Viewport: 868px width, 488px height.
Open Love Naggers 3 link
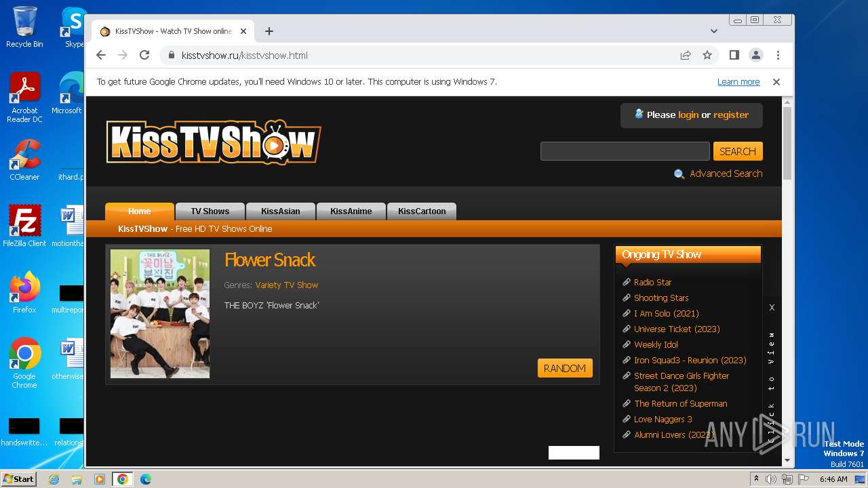click(x=663, y=419)
